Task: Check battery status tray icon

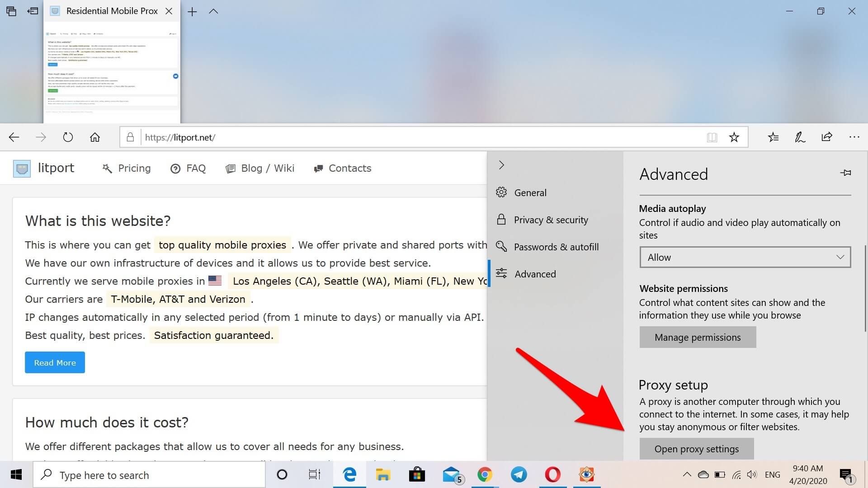Action: [x=720, y=474]
